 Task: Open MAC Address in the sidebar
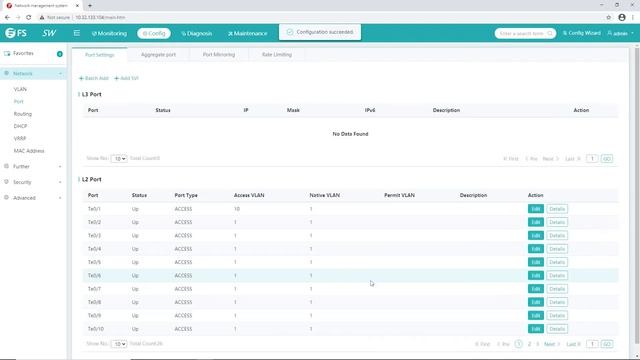[29, 151]
